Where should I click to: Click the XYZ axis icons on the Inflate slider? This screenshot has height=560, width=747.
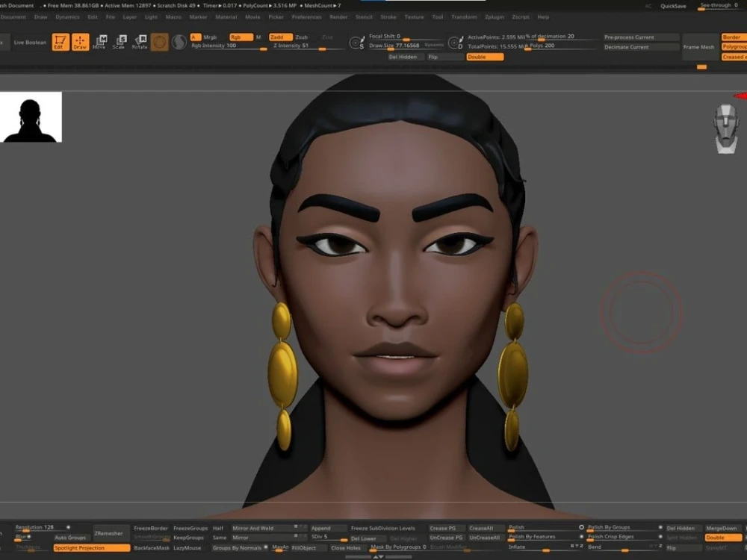click(x=577, y=547)
